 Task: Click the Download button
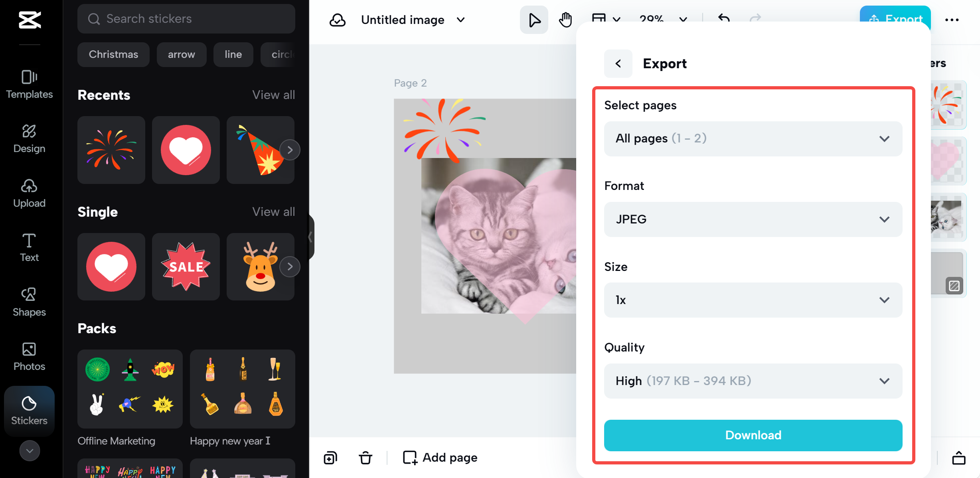click(x=753, y=435)
